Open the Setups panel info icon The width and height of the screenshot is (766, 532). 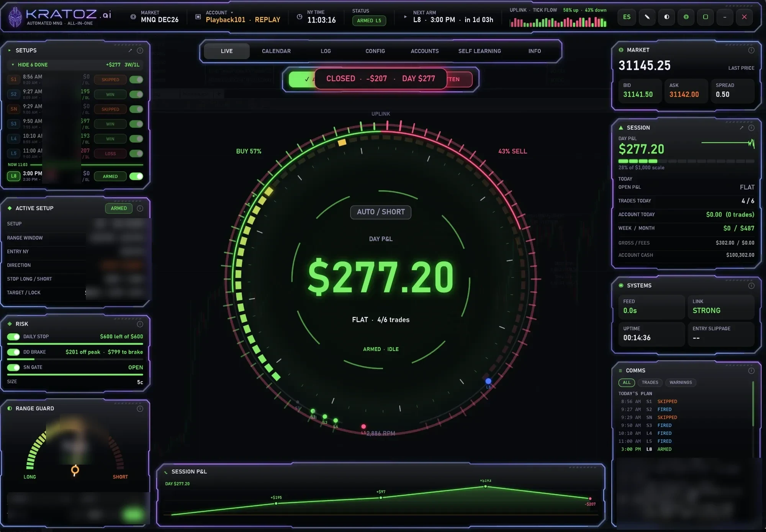(x=140, y=51)
